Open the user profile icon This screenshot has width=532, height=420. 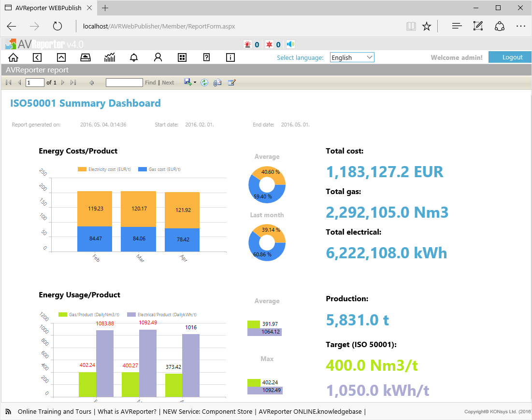[x=158, y=57]
